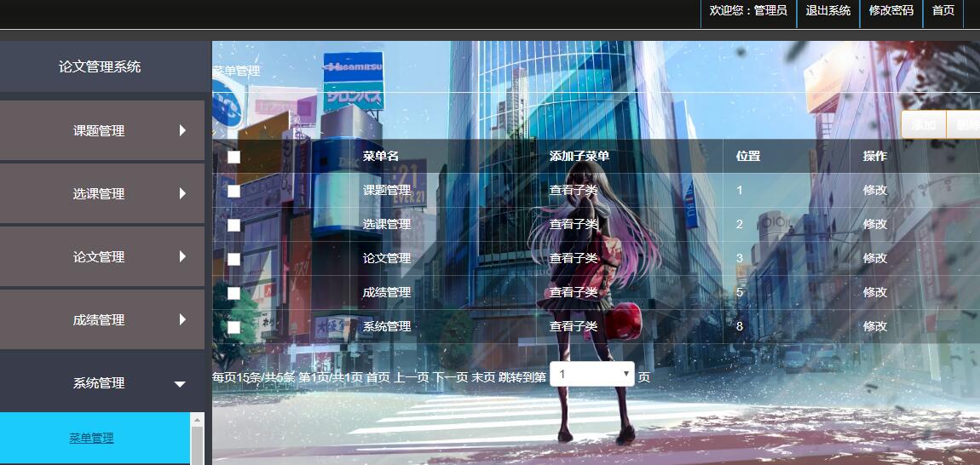Tick the select-all checkbox in table header

point(233,157)
